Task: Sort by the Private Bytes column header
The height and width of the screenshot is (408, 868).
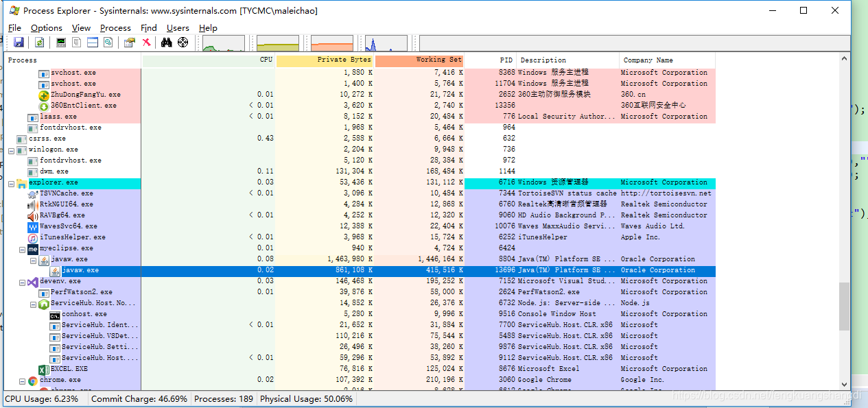Action: click(325, 60)
